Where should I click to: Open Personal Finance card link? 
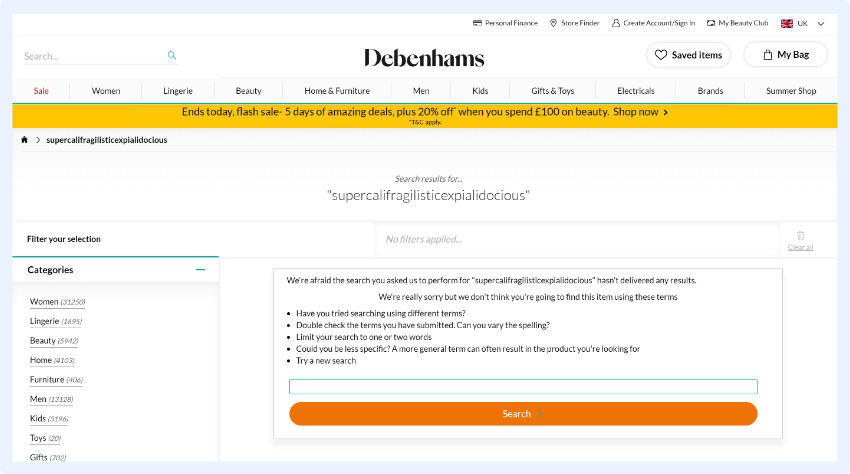click(x=505, y=23)
